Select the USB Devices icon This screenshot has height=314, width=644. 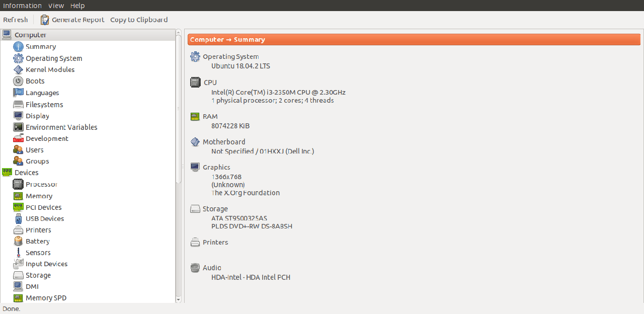18,219
